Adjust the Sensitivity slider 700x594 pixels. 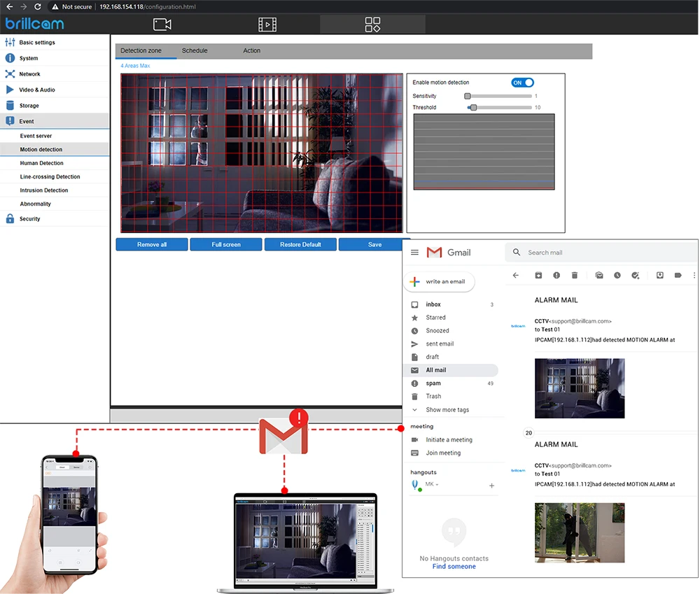point(468,96)
